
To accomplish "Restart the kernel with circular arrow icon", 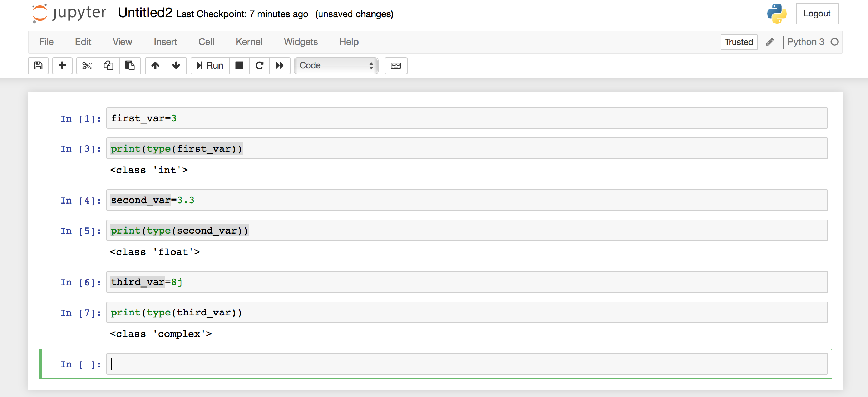I will point(260,65).
